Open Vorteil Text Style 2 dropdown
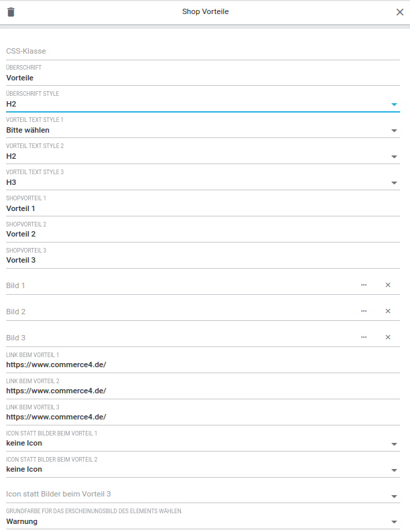 pos(394,157)
